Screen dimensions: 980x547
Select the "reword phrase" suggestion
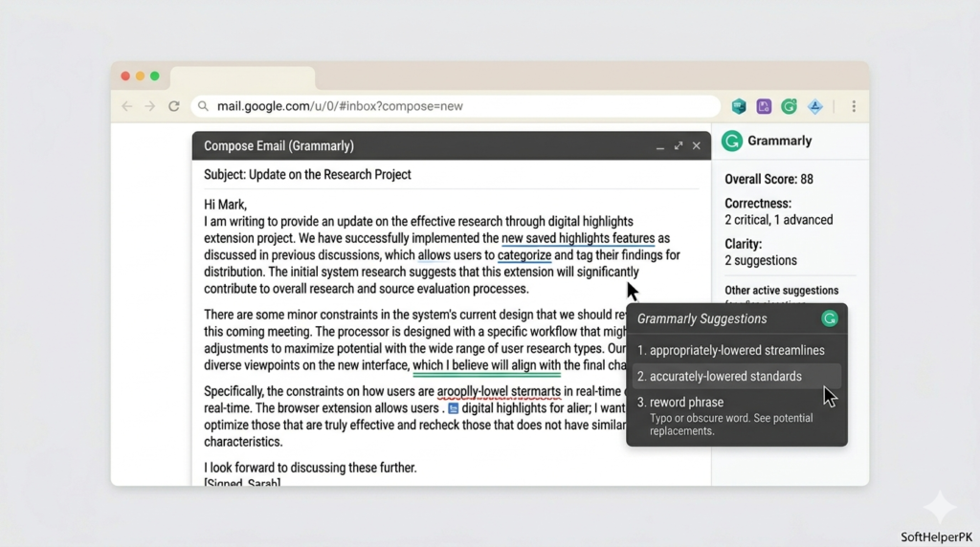click(x=736, y=416)
